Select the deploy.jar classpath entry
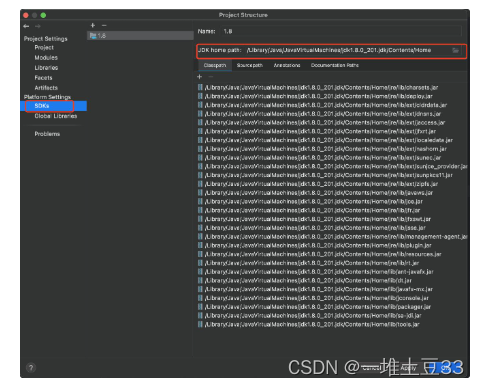The height and width of the screenshot is (387, 480). [315, 96]
